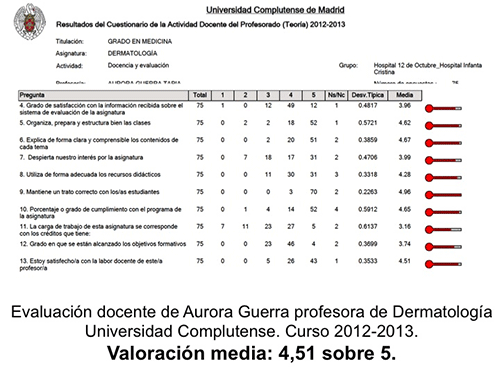The height and width of the screenshot is (375, 500).
Task: Select the column header labeled 3
Action: tap(268, 95)
